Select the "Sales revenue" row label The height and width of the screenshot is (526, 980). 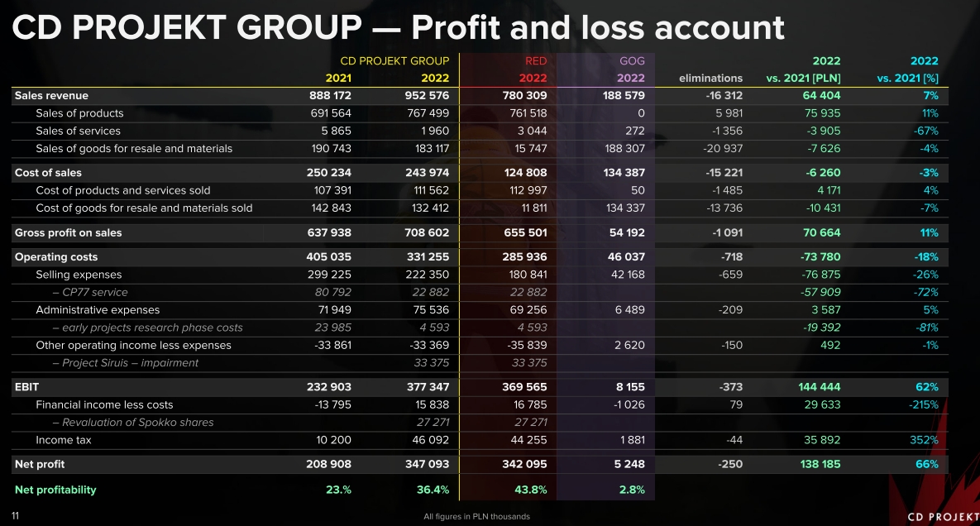[51, 96]
